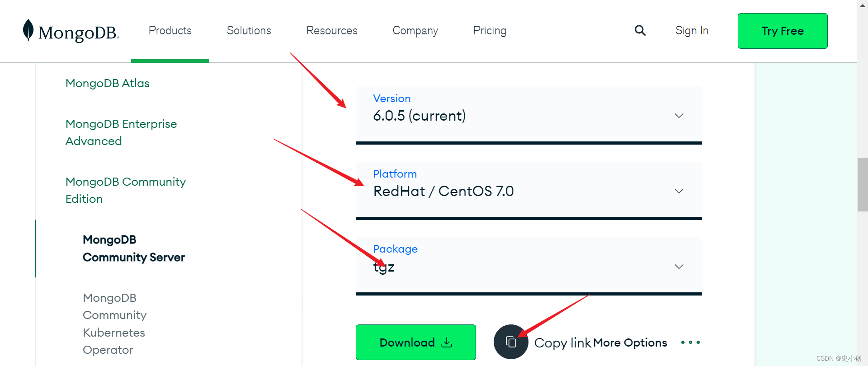Open the search magnifier icon

click(640, 30)
